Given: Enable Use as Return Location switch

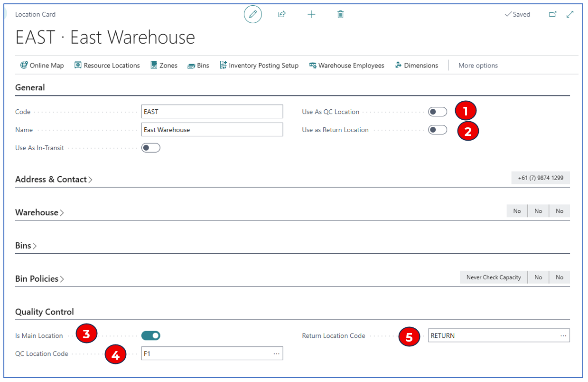Looking at the screenshot, I should pyautogui.click(x=437, y=130).
